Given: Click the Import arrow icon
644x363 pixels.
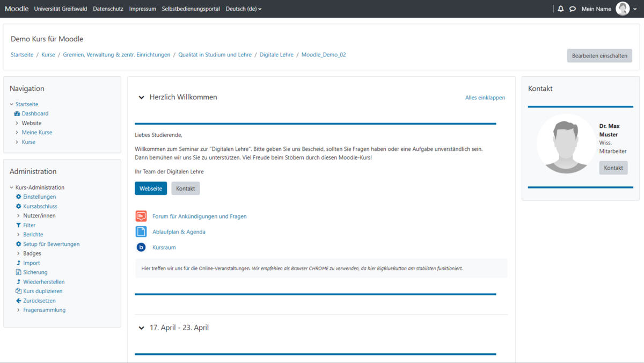Looking at the screenshot, I should point(19,263).
